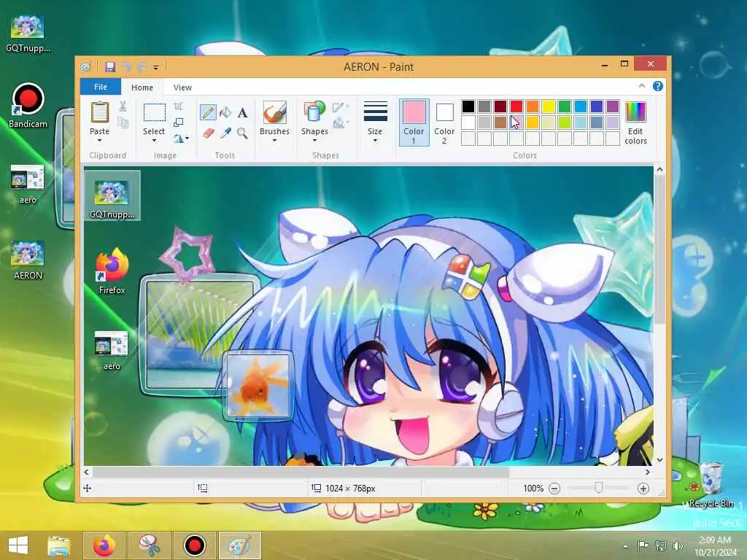The height and width of the screenshot is (560, 747).
Task: Click the Bandicam record taskbar icon
Action: [194, 545]
